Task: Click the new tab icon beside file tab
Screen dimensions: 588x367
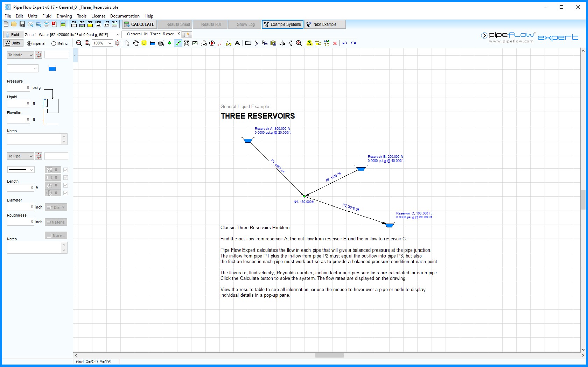Action: 187,34
